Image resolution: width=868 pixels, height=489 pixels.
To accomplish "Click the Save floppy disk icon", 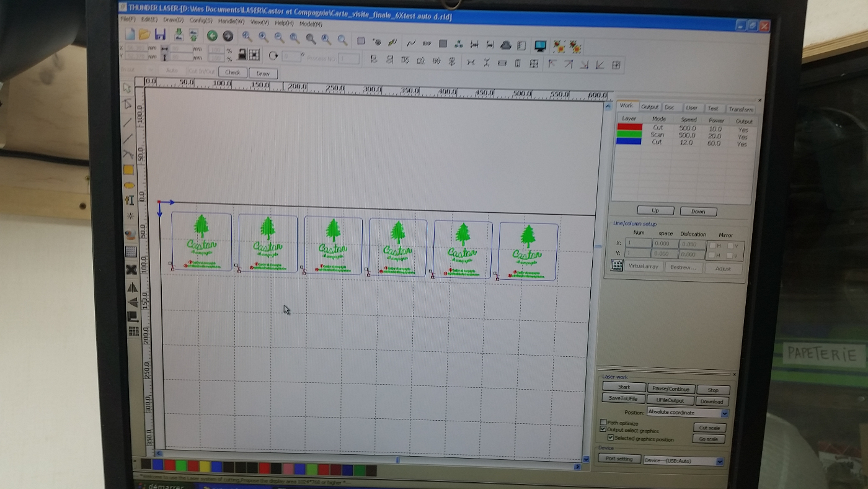I will [x=160, y=34].
